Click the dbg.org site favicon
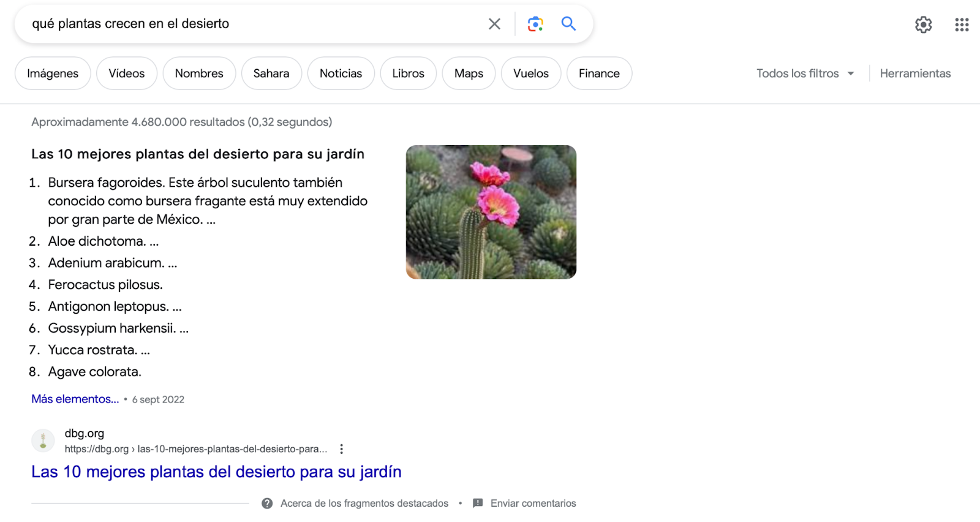This screenshot has height=522, width=980. click(43, 441)
